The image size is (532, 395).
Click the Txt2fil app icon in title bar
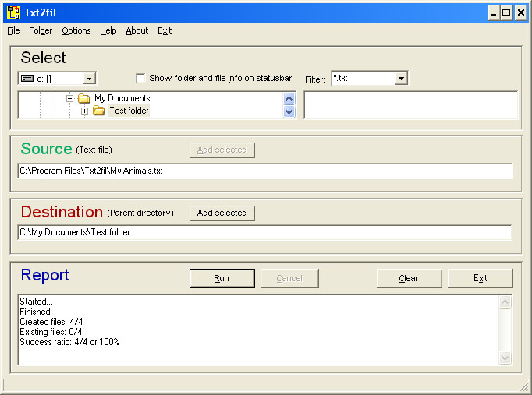tap(12, 12)
